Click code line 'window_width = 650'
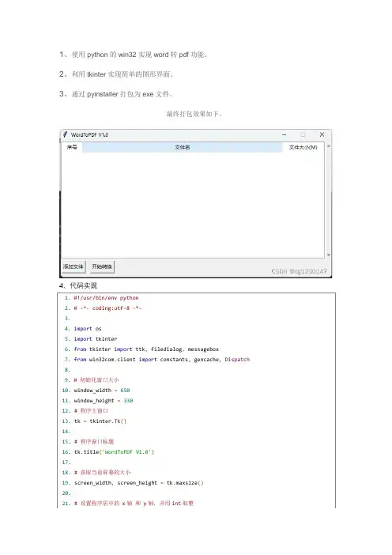Image resolution: width=392 pixels, height=555 pixels. (102, 391)
